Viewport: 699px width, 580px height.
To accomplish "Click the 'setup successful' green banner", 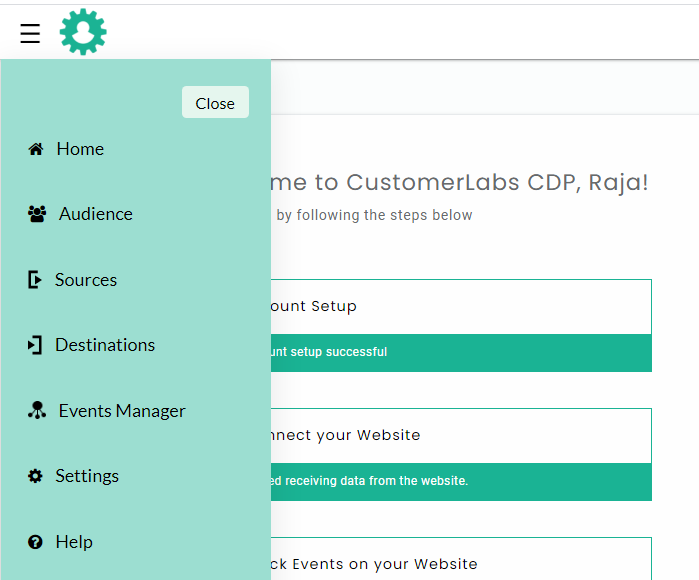I will [x=461, y=353].
